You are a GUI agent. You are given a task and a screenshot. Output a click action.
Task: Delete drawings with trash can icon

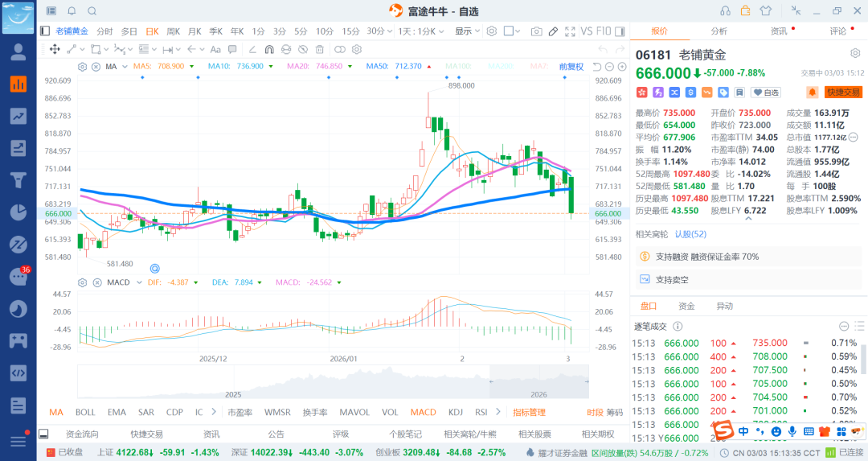click(x=319, y=49)
